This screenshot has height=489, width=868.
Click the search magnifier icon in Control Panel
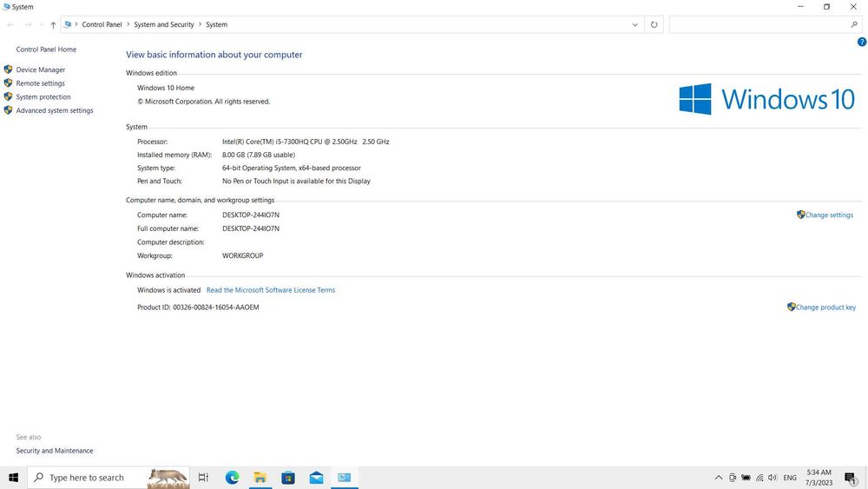coord(854,24)
